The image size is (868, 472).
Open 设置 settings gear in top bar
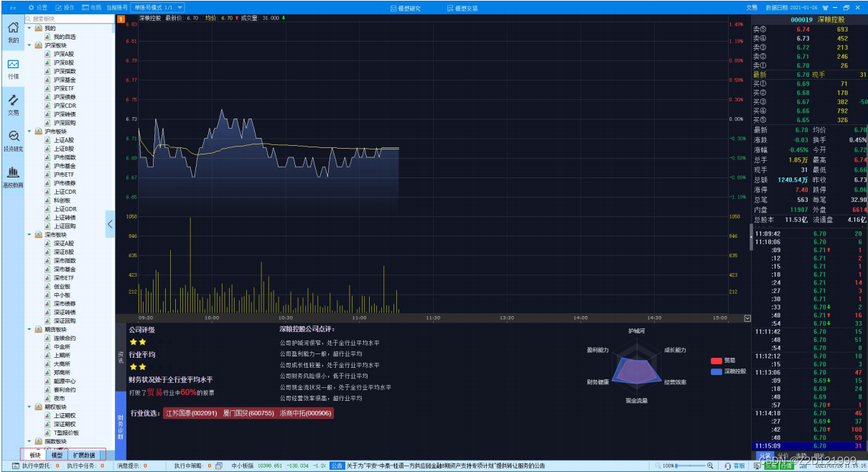38,7
